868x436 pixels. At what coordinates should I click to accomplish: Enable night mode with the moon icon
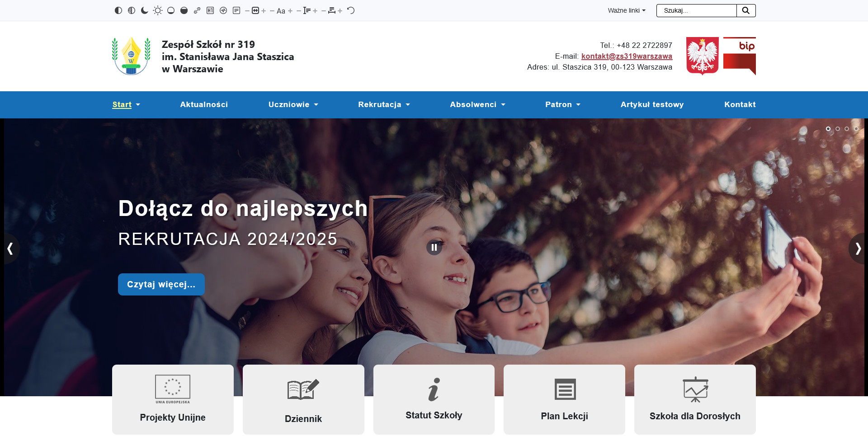pos(145,10)
